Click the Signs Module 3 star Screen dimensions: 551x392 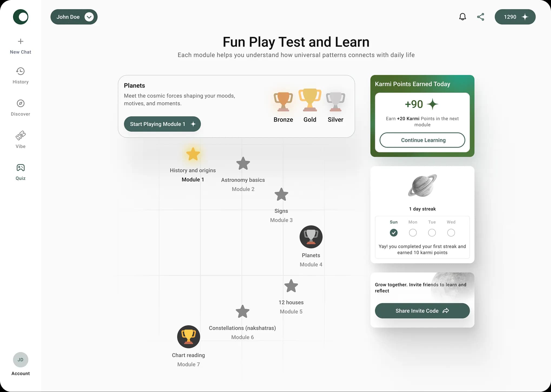(281, 195)
